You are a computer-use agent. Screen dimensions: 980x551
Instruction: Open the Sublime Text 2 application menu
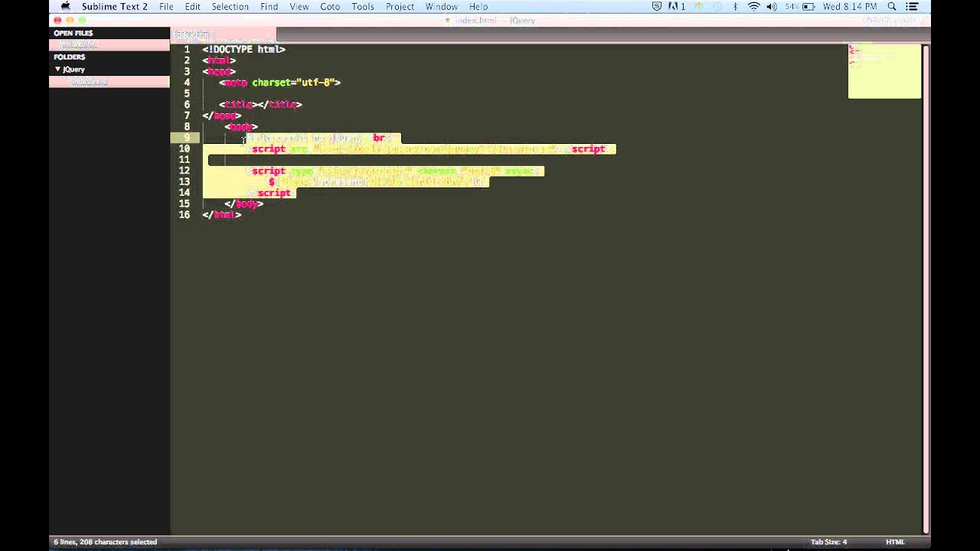(115, 6)
